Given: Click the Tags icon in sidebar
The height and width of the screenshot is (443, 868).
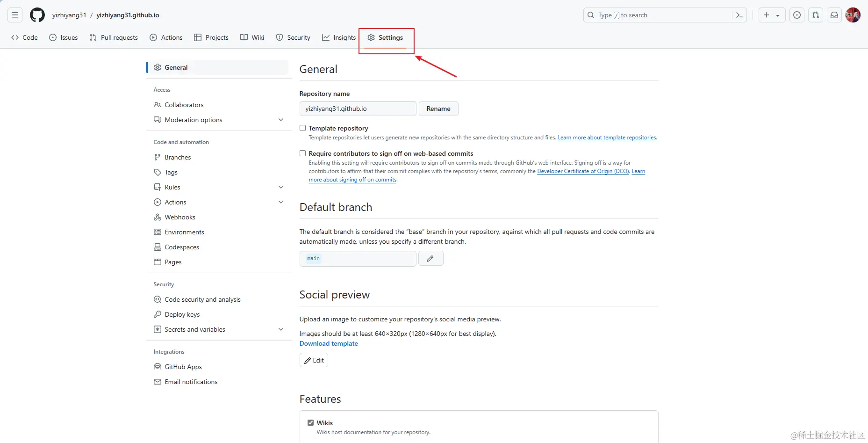Looking at the screenshot, I should [x=158, y=172].
